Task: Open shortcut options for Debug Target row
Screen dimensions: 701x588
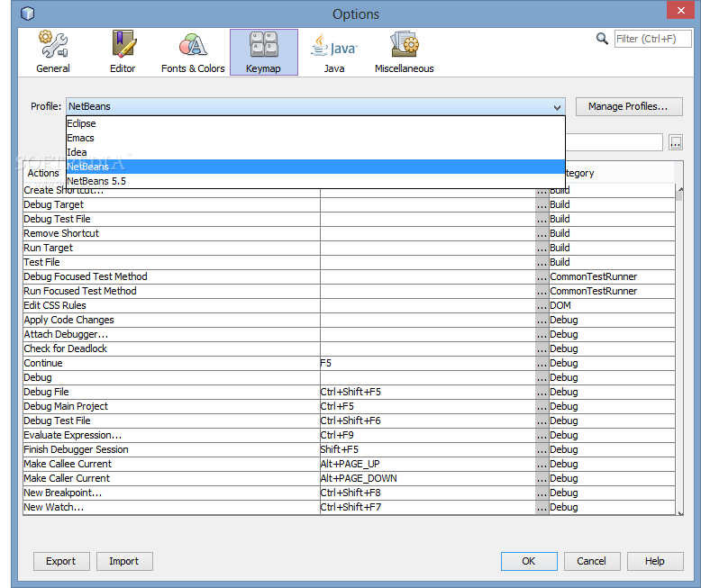Action: pyautogui.click(x=542, y=205)
